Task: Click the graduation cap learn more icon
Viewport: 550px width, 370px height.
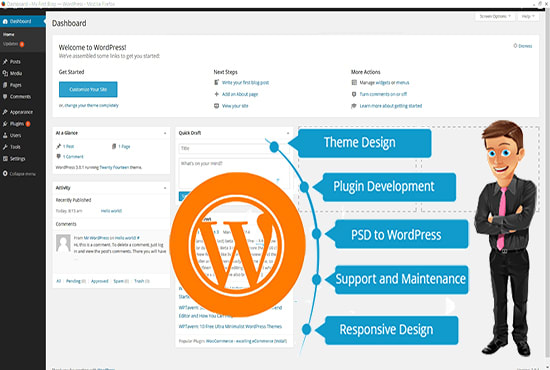Action: (x=354, y=106)
